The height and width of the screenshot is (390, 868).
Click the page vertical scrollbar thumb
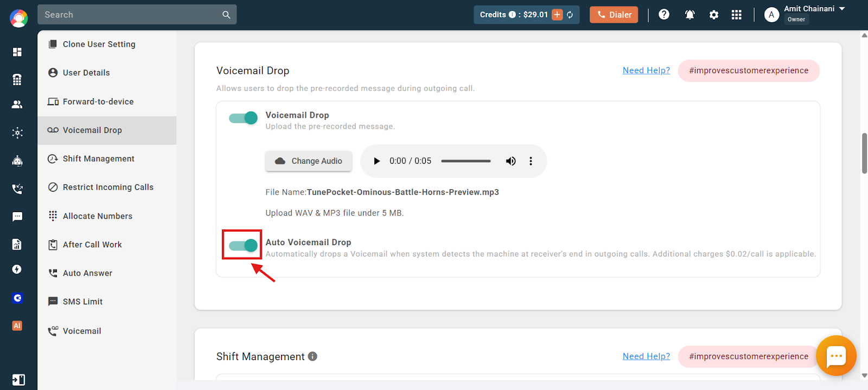click(864, 153)
